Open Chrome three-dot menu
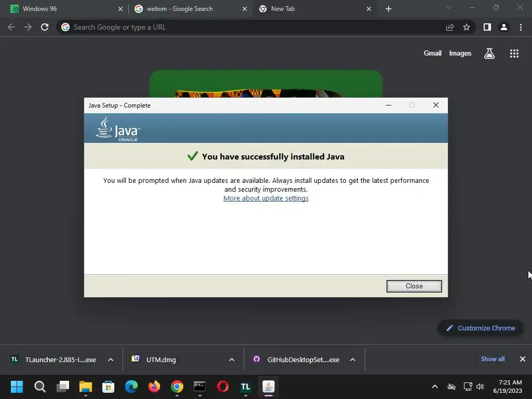Image resolution: width=532 pixels, height=399 pixels. pos(521,27)
